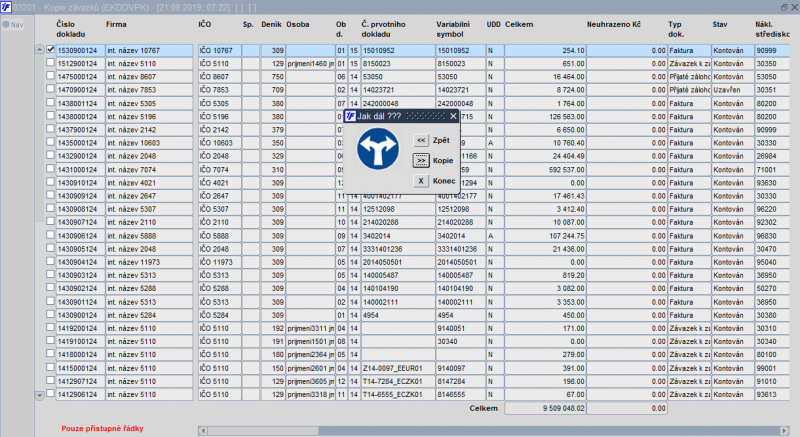Click cell Z14-0097_EEUR01
Image resolution: width=800 pixels, height=437 pixels.
tap(398, 368)
